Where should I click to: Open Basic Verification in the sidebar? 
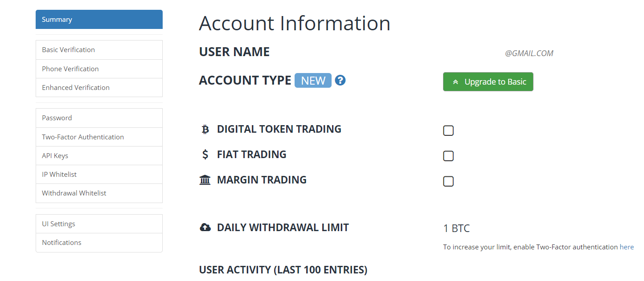(x=99, y=50)
